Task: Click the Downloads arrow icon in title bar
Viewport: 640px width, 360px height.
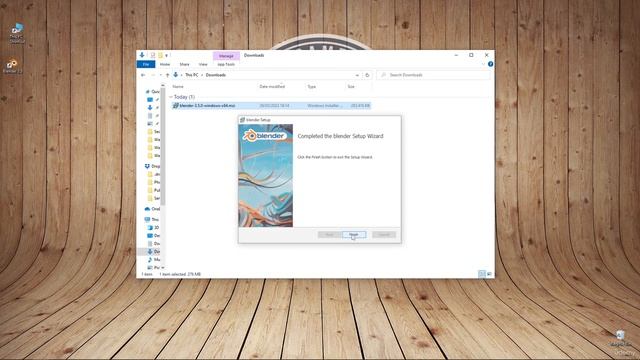Action: (142, 55)
